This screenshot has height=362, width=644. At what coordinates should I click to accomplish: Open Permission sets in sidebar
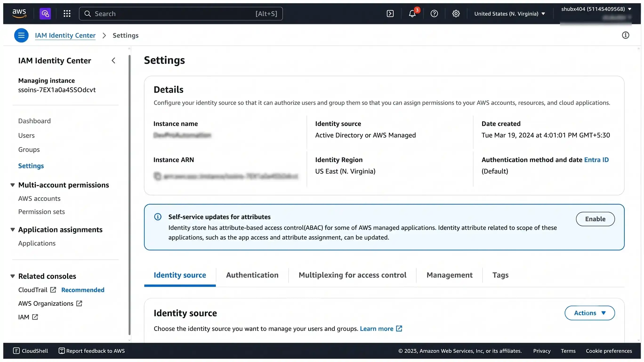41,212
